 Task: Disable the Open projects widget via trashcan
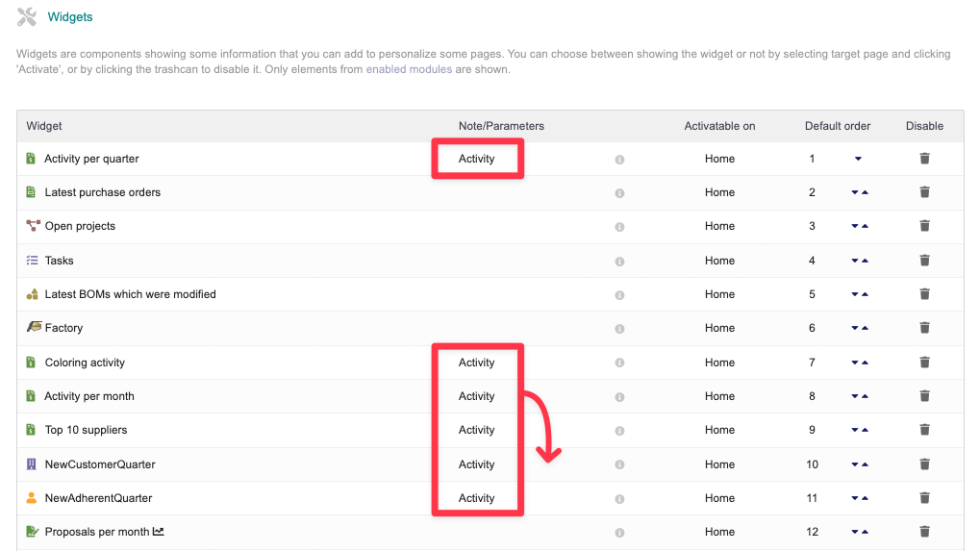click(x=924, y=226)
